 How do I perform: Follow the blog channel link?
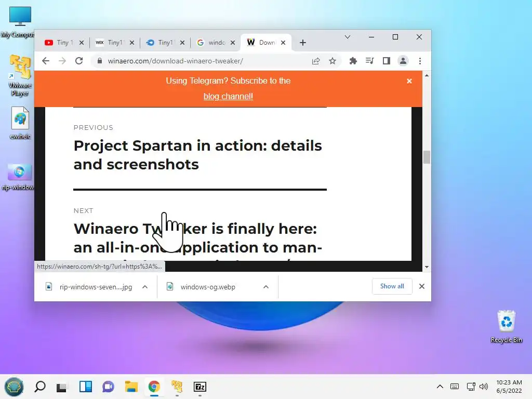click(x=229, y=96)
